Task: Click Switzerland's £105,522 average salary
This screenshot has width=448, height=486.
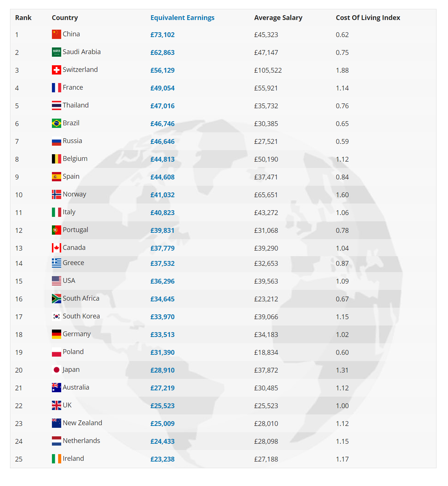Action: coord(268,70)
